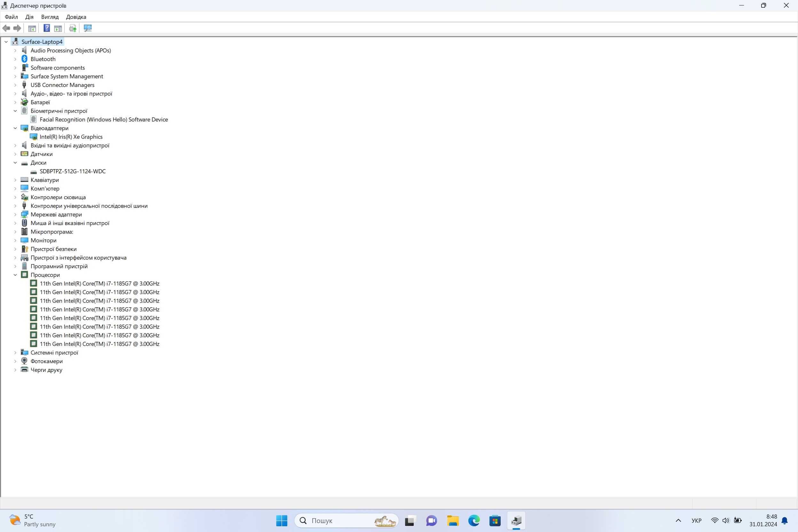The height and width of the screenshot is (532, 798).
Task: Open the weather widget showing 5°C
Action: (32, 520)
